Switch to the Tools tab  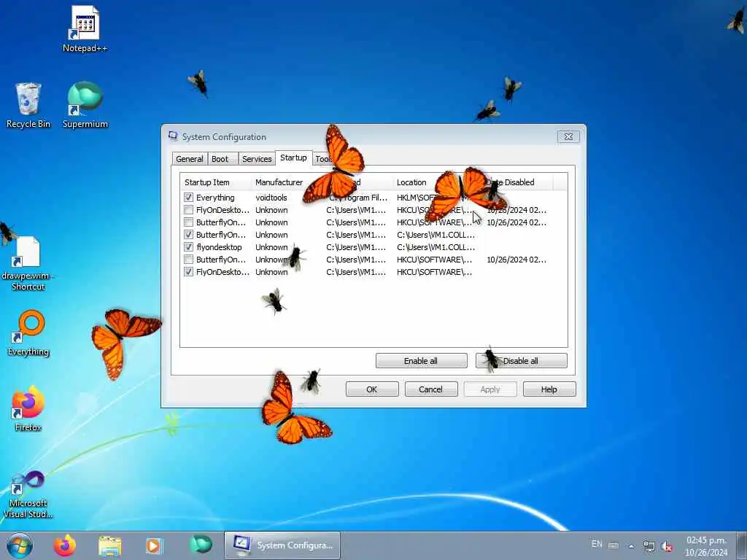(324, 159)
